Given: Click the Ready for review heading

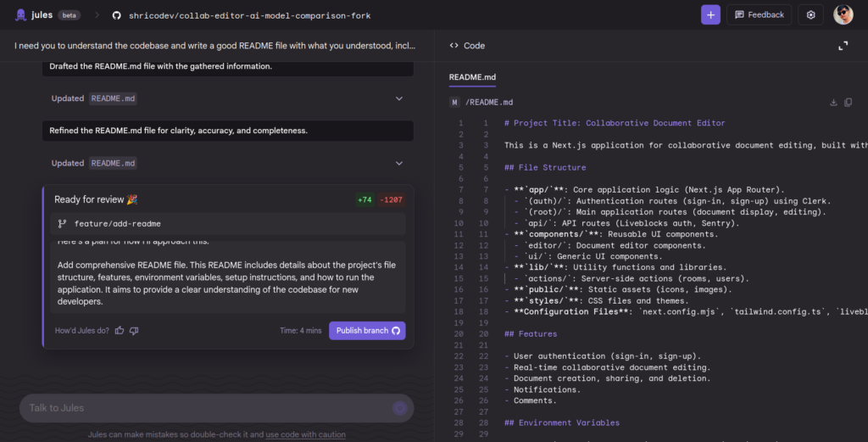Looking at the screenshot, I should tap(96, 199).
